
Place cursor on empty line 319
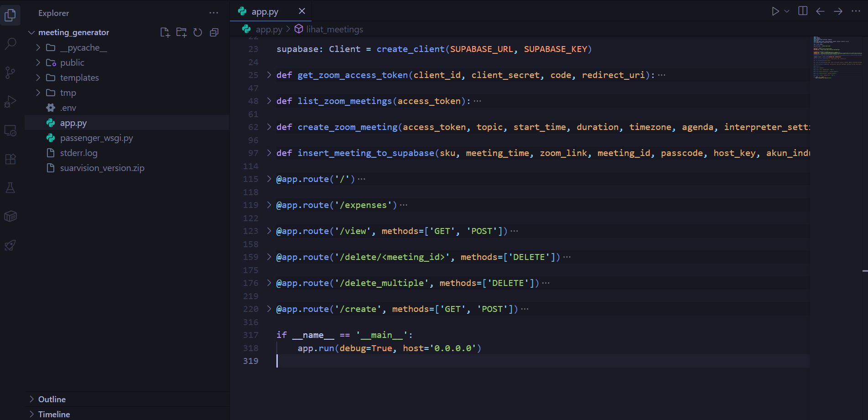543,361
